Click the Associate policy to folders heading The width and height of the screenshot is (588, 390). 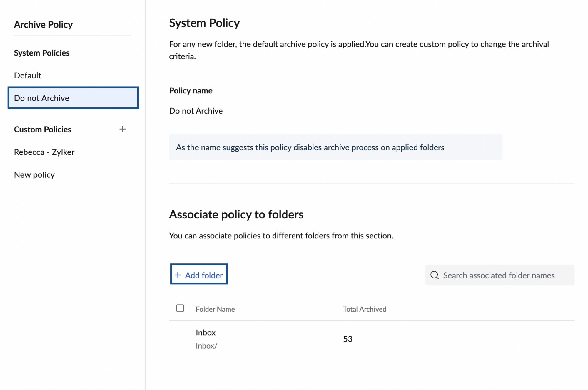pyautogui.click(x=236, y=215)
